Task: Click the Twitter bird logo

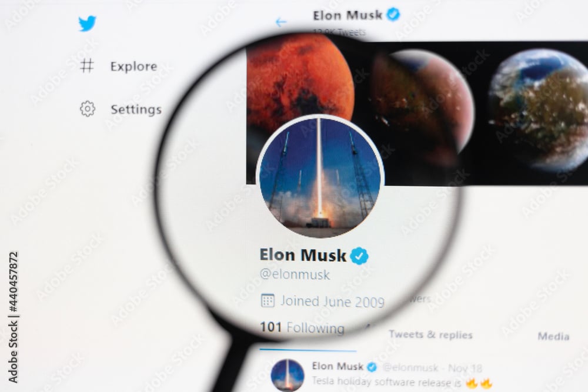Action: click(x=88, y=24)
